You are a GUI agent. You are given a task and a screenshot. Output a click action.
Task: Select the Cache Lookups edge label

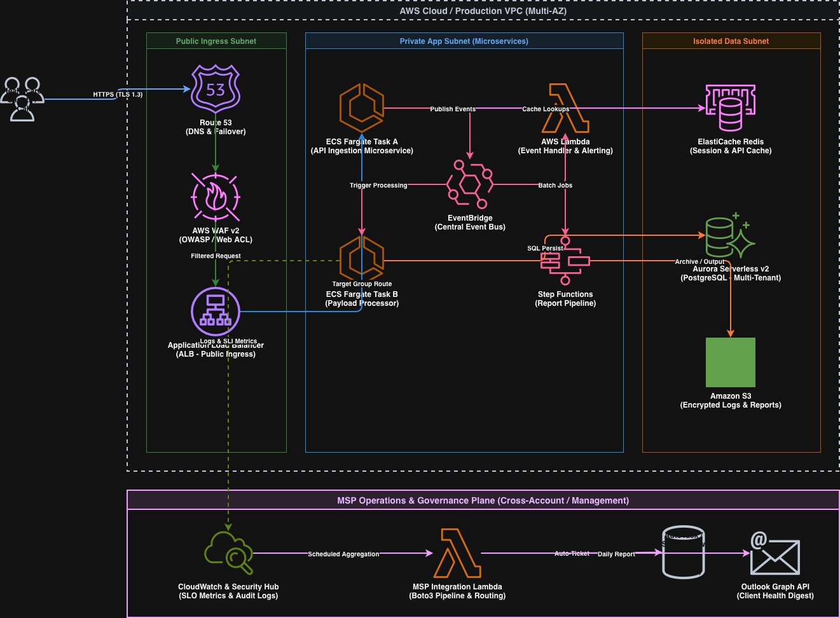546,109
